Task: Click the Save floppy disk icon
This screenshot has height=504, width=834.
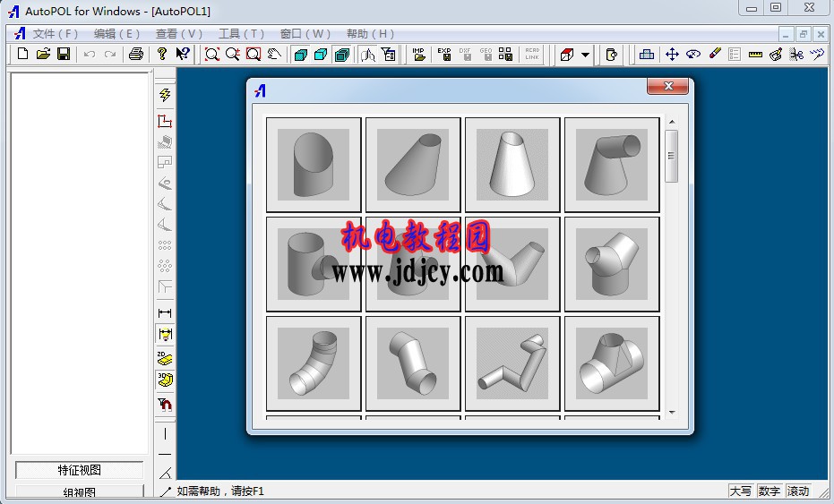Action: (x=64, y=54)
